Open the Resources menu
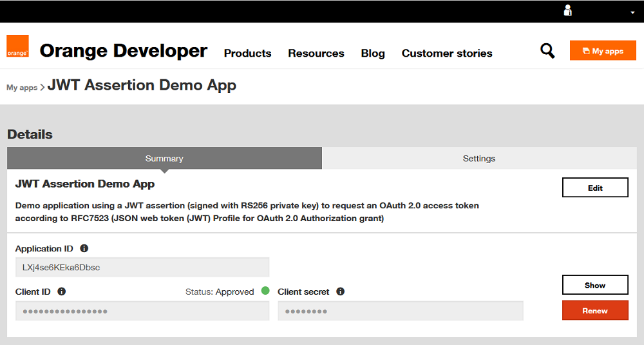Screen dimensions: 644x345 (316, 53)
